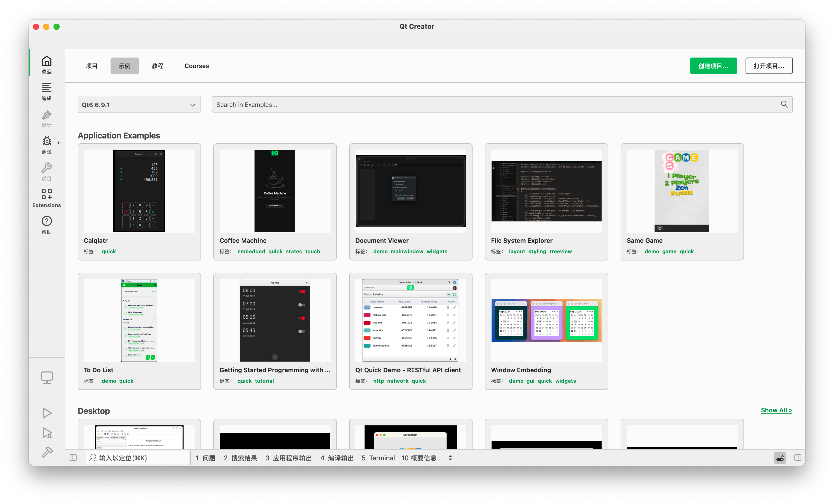Click the network tag on RESTful API client
Screen dimensions: 834x504
[x=398, y=381]
